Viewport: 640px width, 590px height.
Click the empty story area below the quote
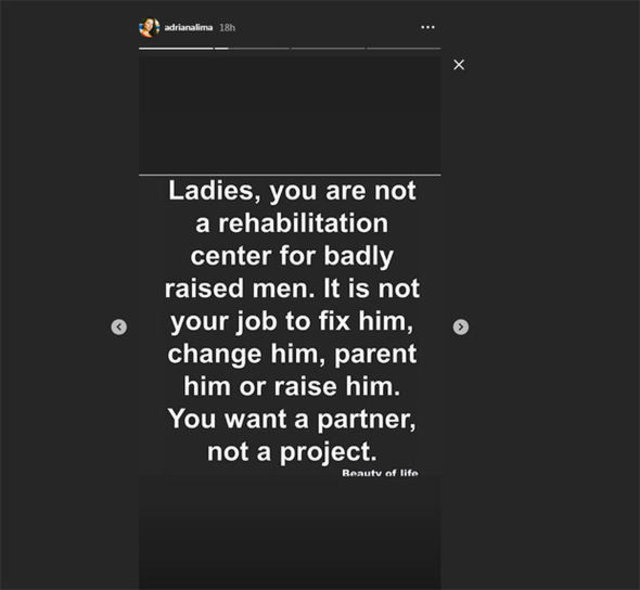[x=290, y=530]
